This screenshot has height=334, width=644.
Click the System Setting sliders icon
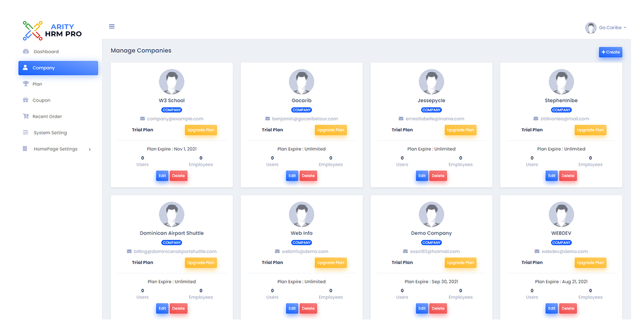[x=26, y=133]
